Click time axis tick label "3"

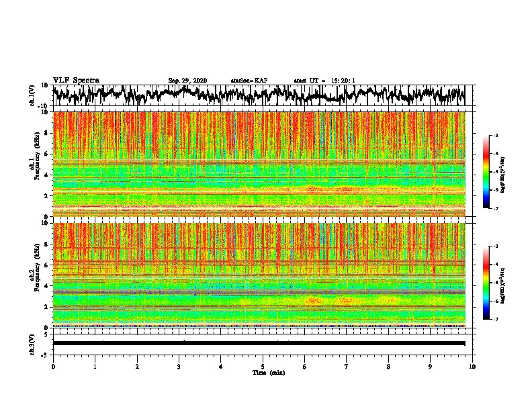[179, 367]
